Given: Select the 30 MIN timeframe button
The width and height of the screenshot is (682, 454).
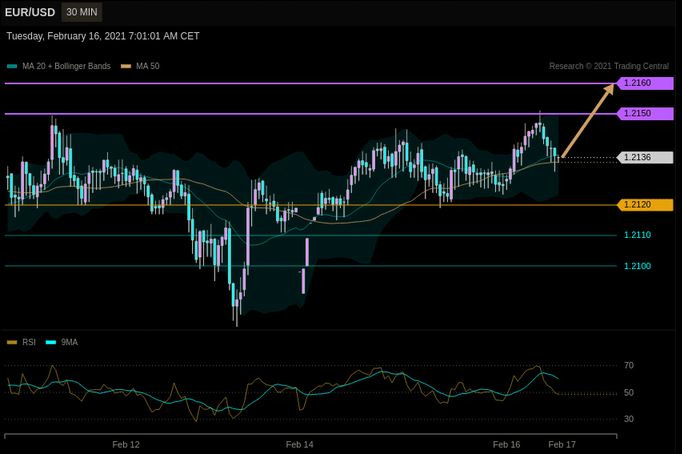Looking at the screenshot, I should tap(82, 12).
